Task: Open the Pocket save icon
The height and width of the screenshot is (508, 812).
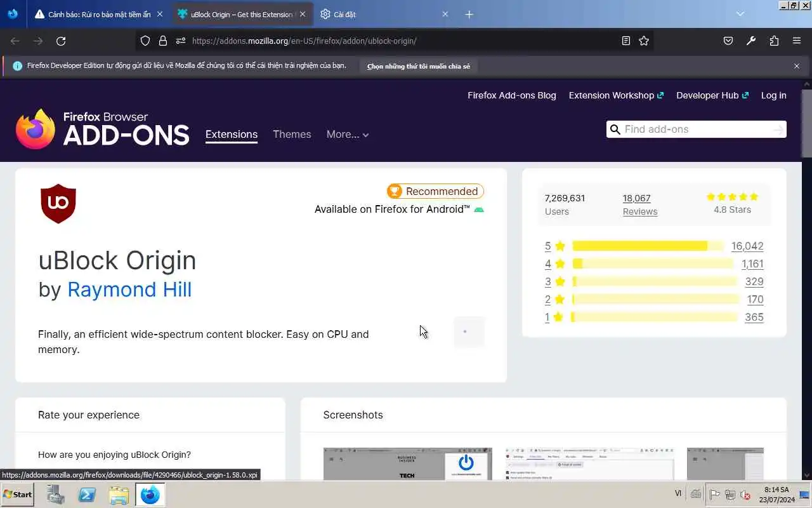Action: pos(728,41)
